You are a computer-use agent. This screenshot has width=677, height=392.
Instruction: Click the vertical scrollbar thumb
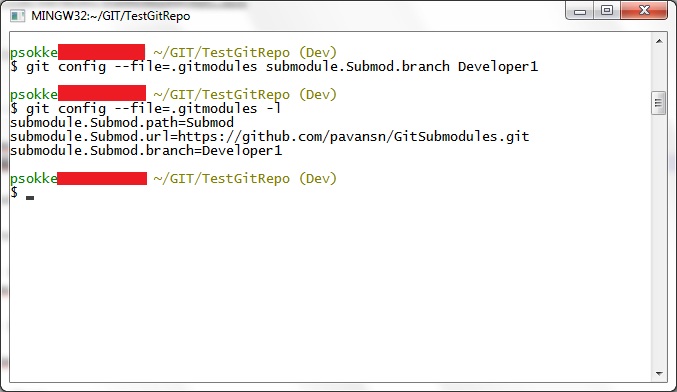pyautogui.click(x=658, y=103)
